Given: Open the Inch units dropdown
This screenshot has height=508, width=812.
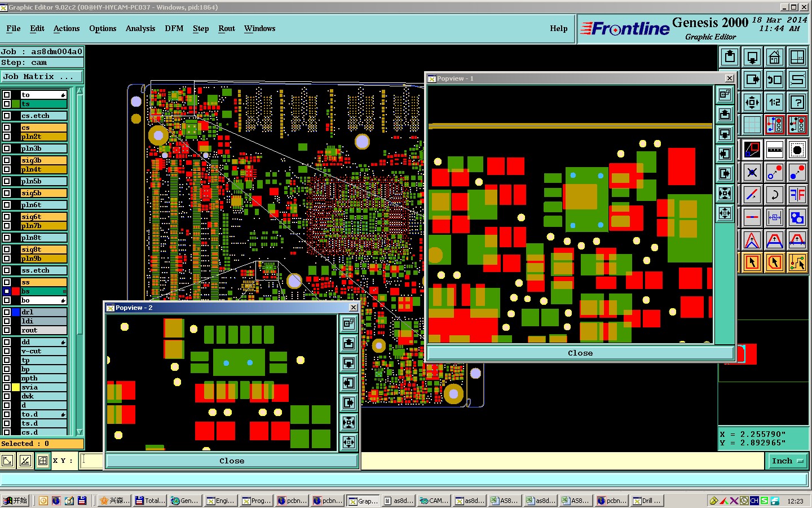Looking at the screenshot, I should (788, 461).
